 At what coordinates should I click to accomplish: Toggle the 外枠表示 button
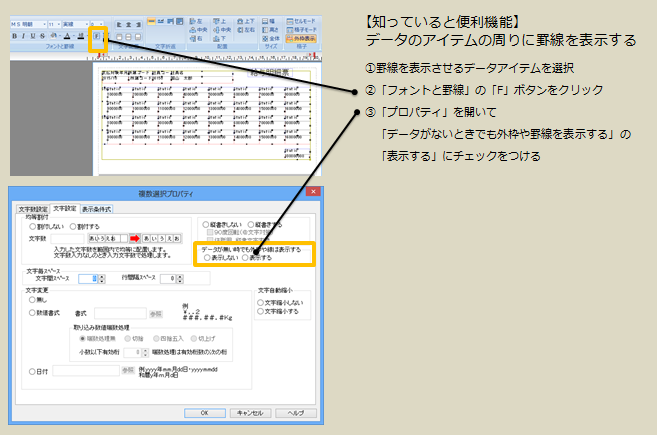point(301,39)
